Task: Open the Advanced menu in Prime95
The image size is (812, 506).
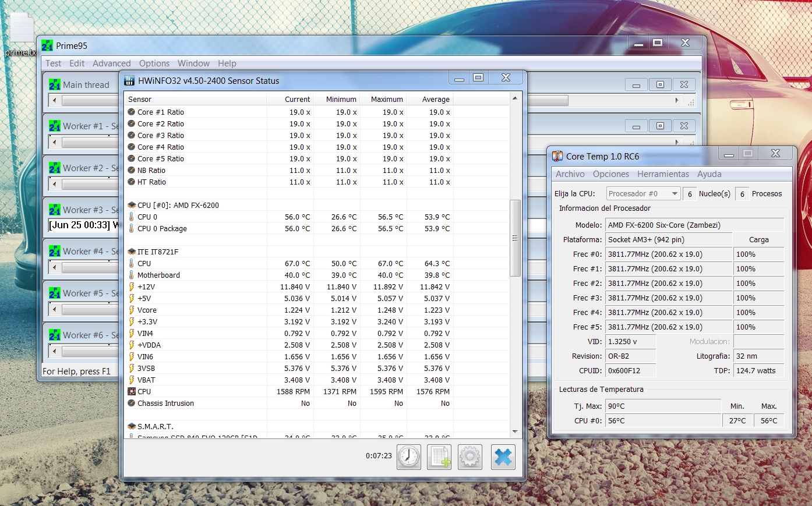Action: click(x=112, y=63)
